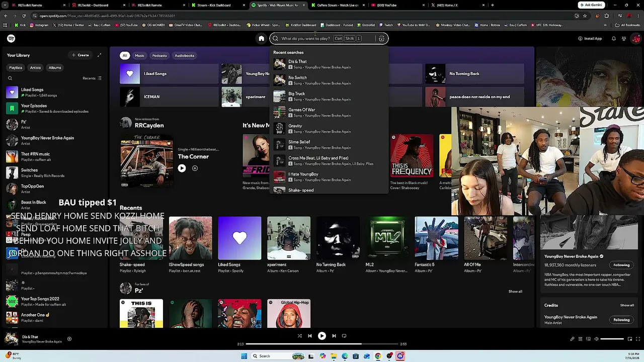Screen dimensions: 644x362
Task: Open the lyrics microphone icon
Action: 572,339
